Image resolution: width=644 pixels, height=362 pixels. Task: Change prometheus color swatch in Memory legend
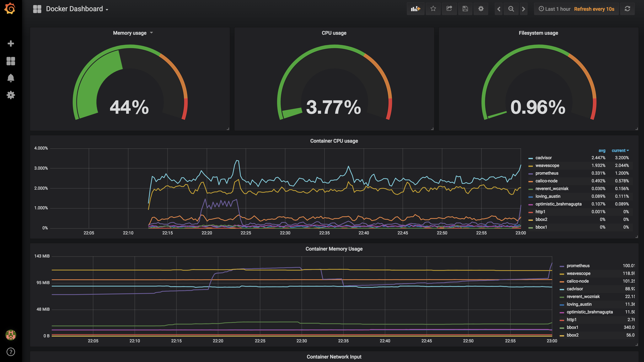click(x=562, y=266)
